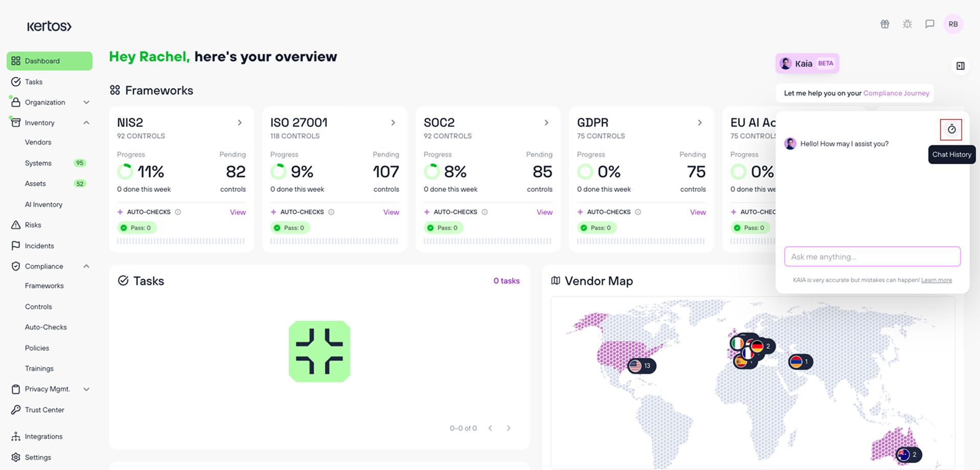The height and width of the screenshot is (470, 980).
Task: Click the Germany vendor marker with 2
Action: [762, 346]
